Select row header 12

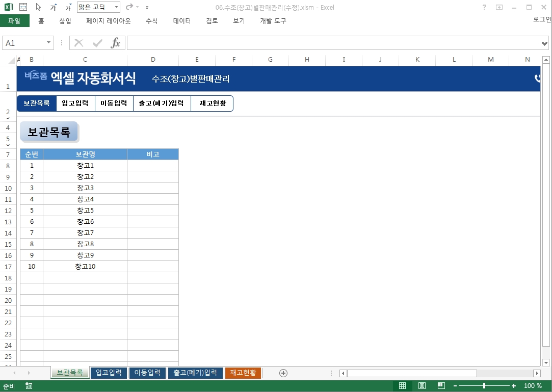[x=8, y=211]
